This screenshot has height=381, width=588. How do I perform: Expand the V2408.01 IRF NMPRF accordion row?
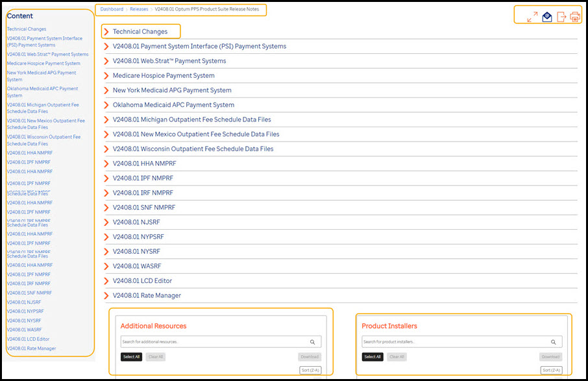click(341, 193)
